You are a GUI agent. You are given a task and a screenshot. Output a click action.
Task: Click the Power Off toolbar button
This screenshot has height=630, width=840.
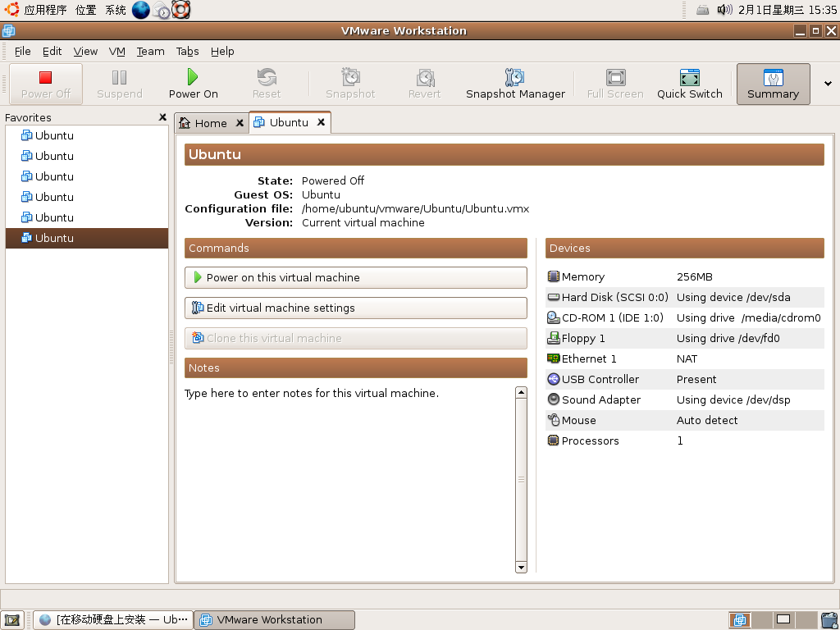tap(46, 84)
